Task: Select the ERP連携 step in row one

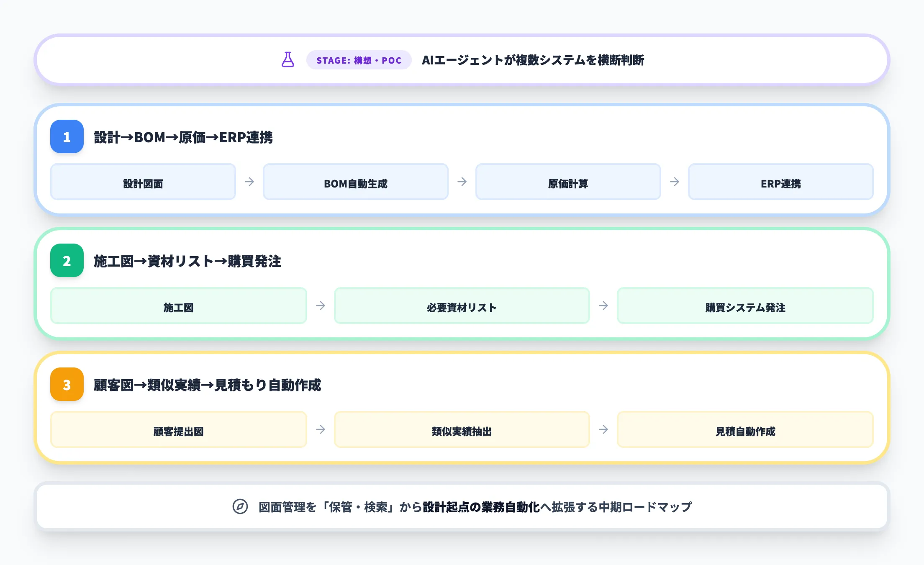Action: (780, 182)
